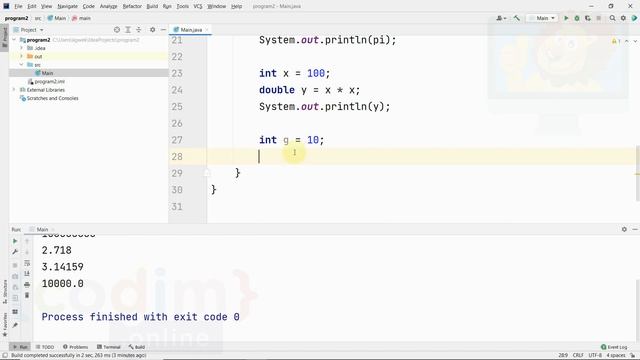Image resolution: width=640 pixels, height=360 pixels.
Task: Open IDE settings gear in top toolbar
Action: [623, 18]
